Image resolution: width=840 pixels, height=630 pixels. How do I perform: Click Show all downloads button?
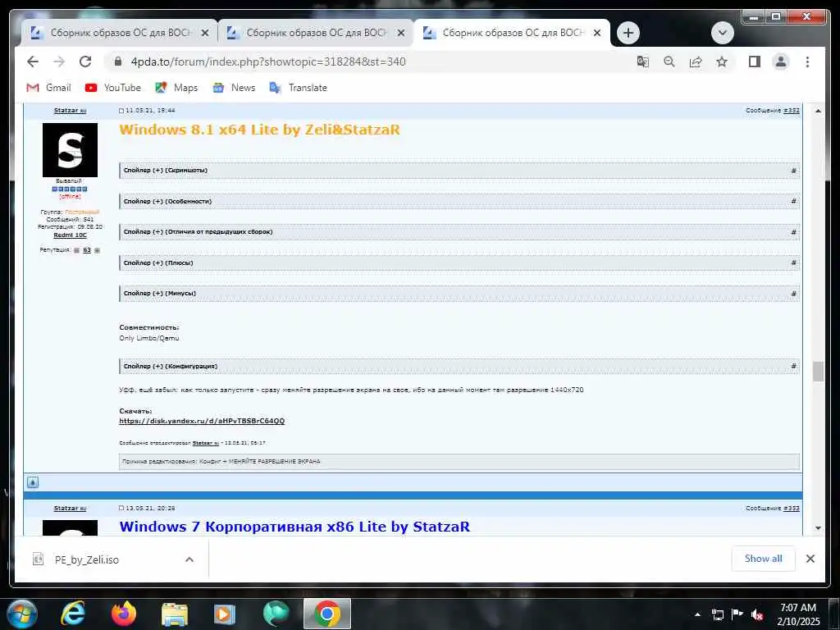point(764,559)
